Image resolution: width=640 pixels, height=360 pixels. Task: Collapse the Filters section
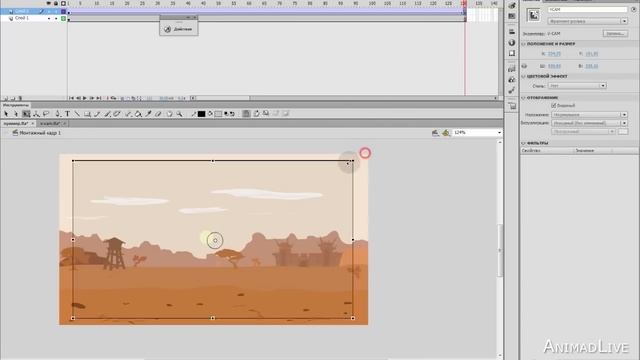point(524,143)
